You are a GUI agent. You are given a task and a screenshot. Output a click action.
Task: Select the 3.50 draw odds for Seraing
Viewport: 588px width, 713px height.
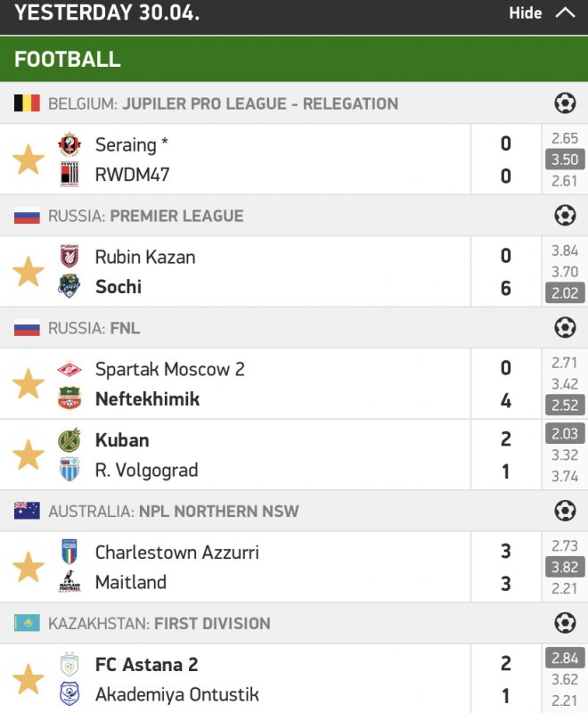tap(565, 160)
